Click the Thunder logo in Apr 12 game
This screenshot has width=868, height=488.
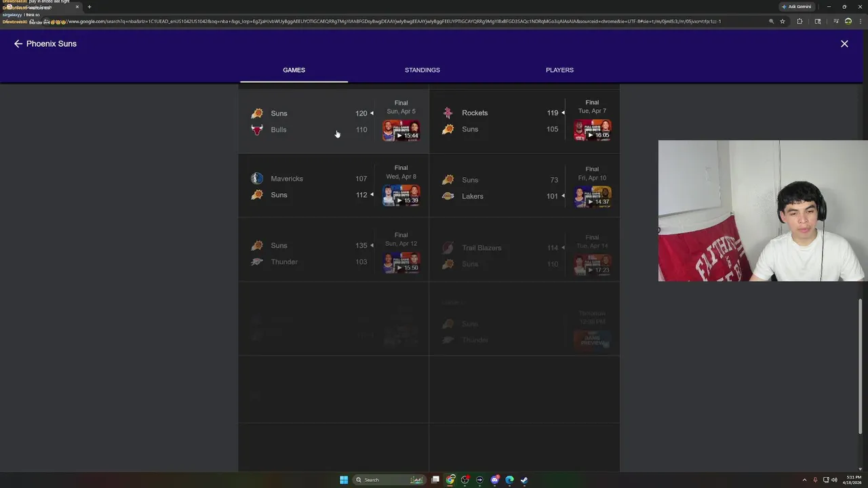[x=257, y=262]
